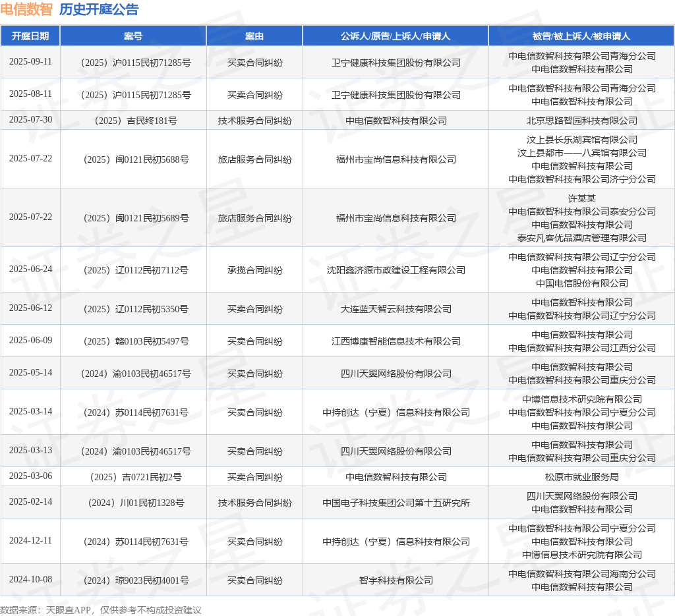Screen dimensions: 675x616
Task: Select date cell 2025-07-30
Action: coord(30,120)
